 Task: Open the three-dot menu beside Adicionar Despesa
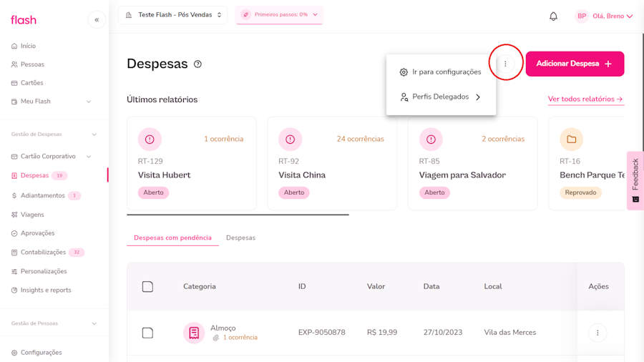pos(505,64)
